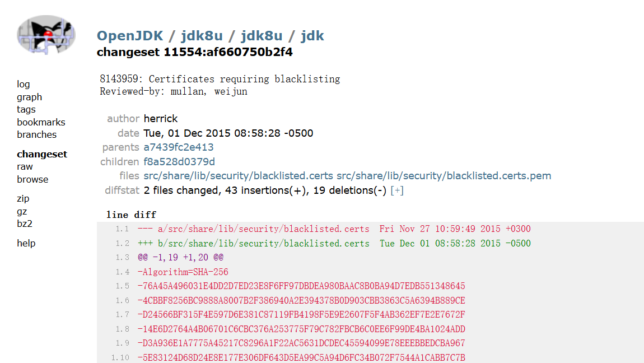Browse the repository files

32,179
